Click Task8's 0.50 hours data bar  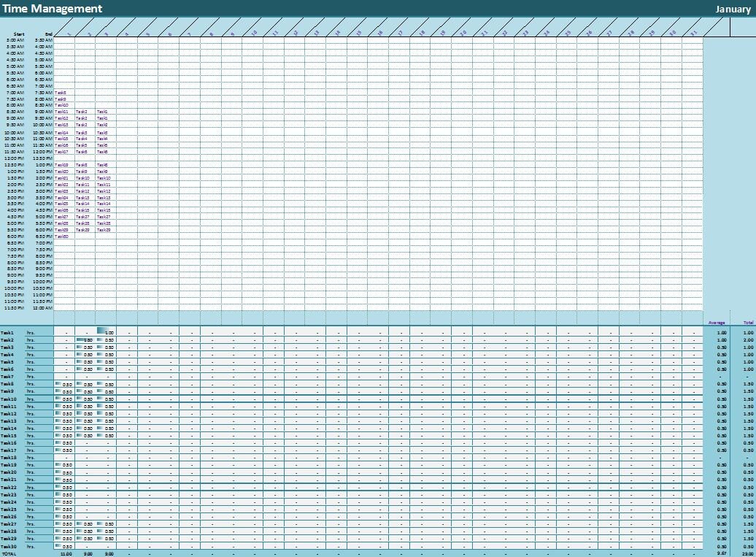tap(66, 383)
